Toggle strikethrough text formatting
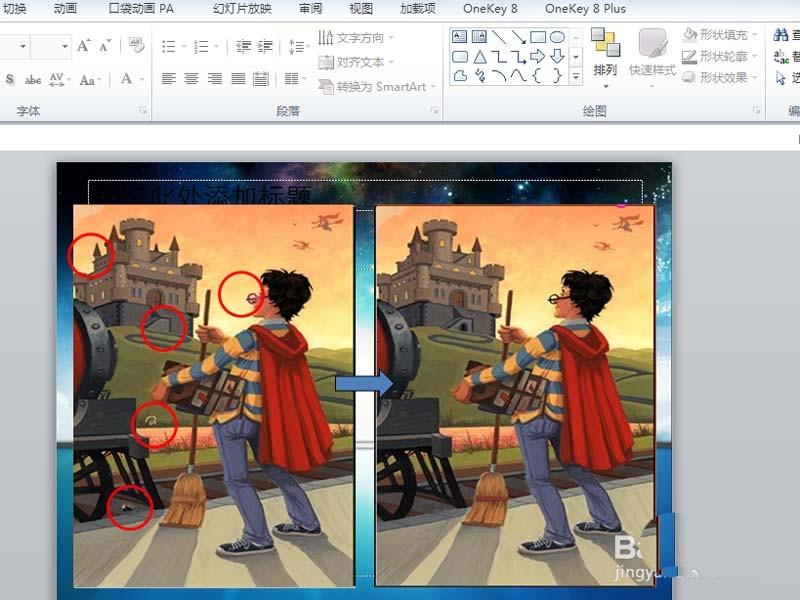The width and height of the screenshot is (800, 600). click(33, 79)
